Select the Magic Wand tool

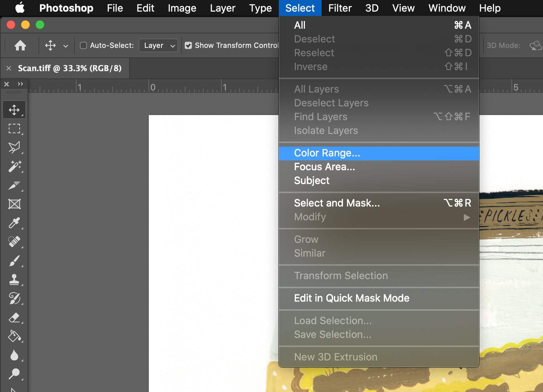[x=14, y=166]
